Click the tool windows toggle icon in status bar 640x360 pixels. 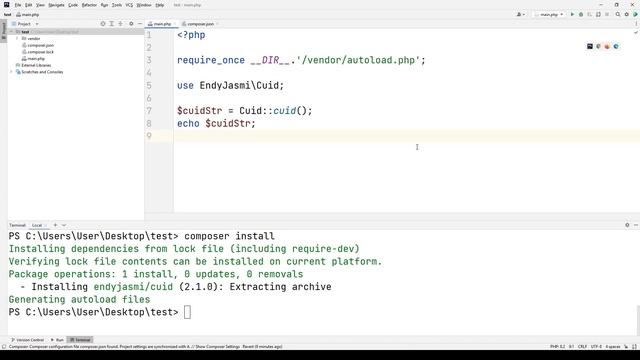[x=4, y=347]
